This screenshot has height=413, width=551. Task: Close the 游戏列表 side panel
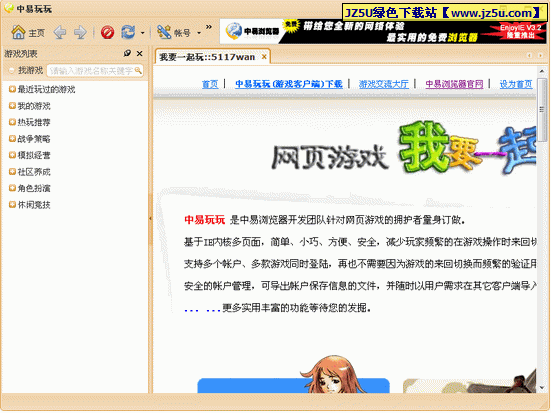coord(140,53)
